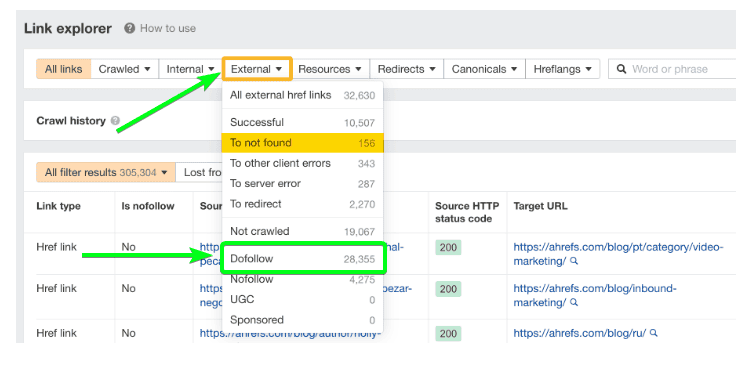749x369 pixels.
Task: Choose To not found option
Action: point(303,143)
